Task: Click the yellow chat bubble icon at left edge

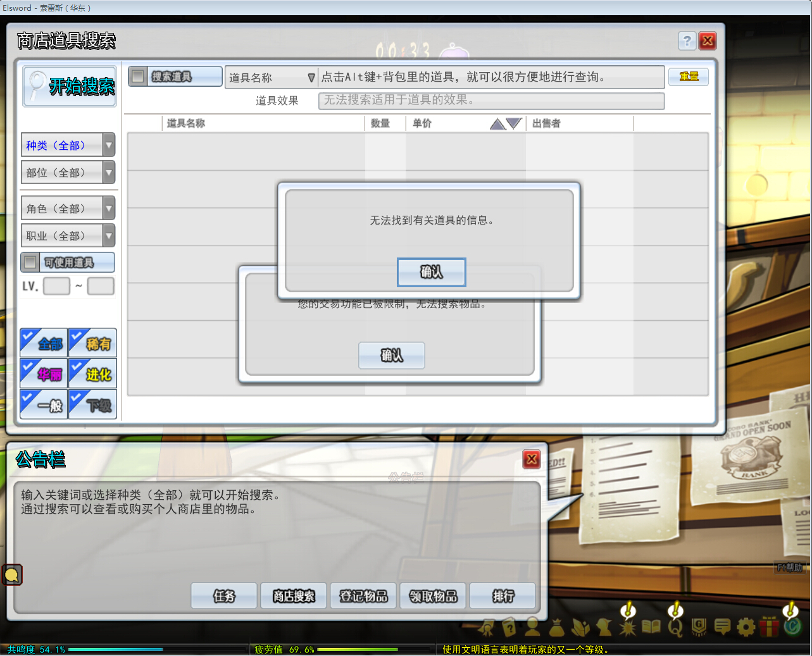Action: pos(12,574)
